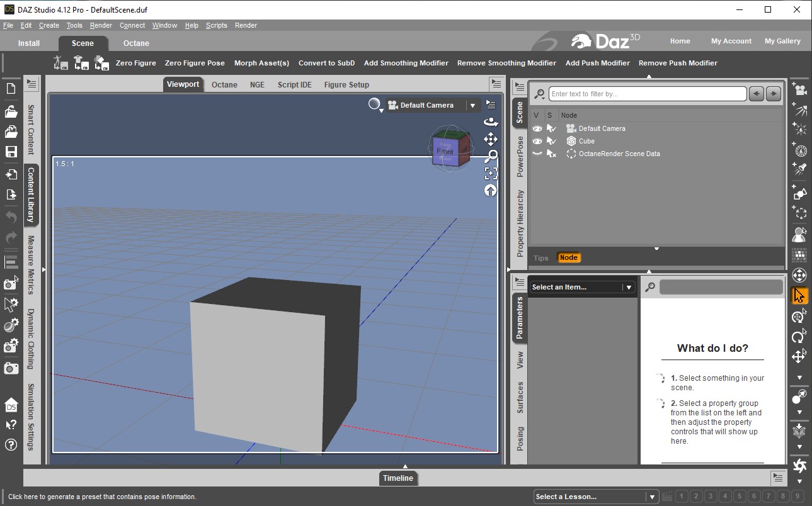This screenshot has width=812, height=506.
Task: Toggle selectability for OctaneRender Scene Data
Action: (x=551, y=154)
